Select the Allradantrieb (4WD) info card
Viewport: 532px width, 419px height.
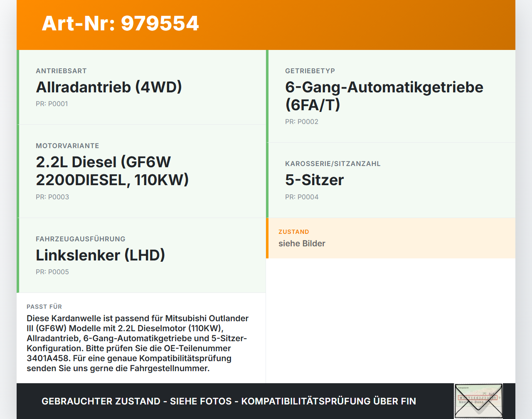141,87
